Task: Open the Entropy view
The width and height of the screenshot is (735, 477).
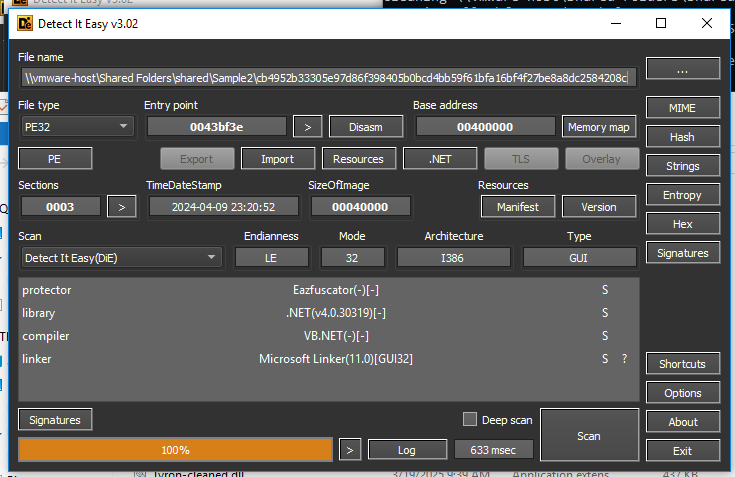Action: pyautogui.click(x=682, y=195)
